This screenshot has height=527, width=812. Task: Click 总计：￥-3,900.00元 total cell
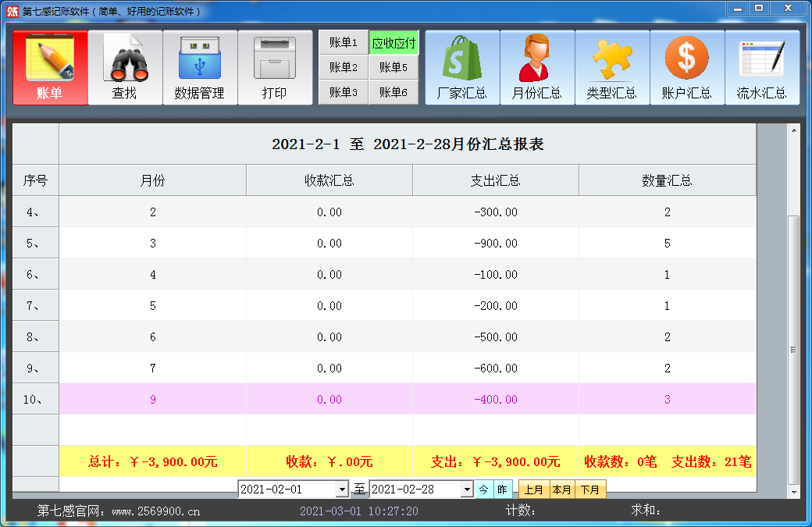[153, 461]
